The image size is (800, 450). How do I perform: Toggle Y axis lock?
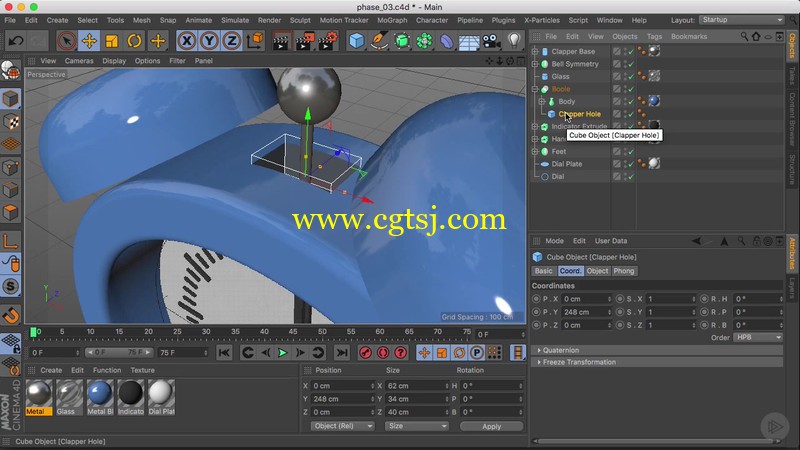pos(209,40)
